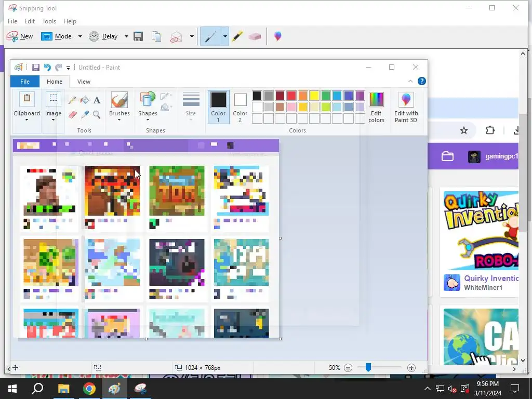
Task: Open Google Chrome from the taskbar
Action: tap(89, 389)
